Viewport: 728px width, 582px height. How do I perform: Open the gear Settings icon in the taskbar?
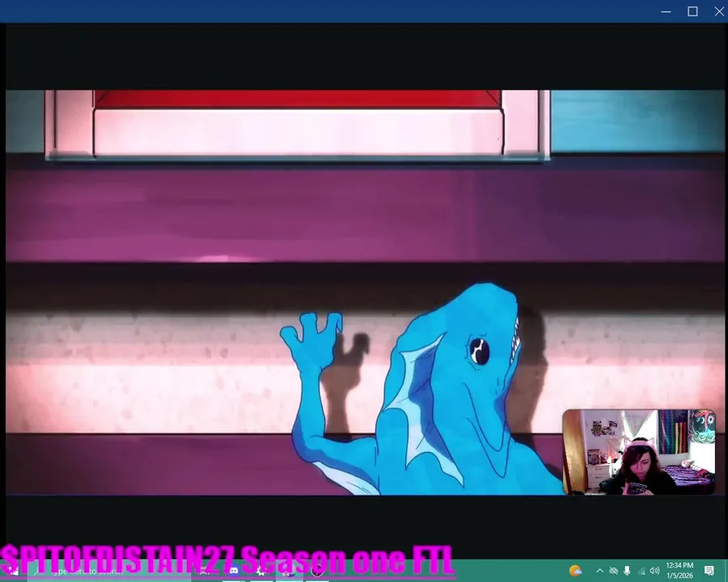point(261,571)
